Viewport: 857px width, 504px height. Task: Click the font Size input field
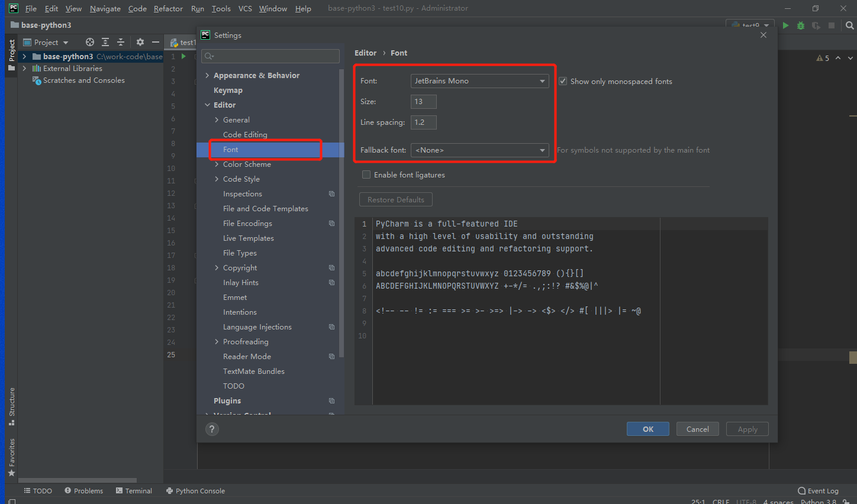pyautogui.click(x=424, y=102)
